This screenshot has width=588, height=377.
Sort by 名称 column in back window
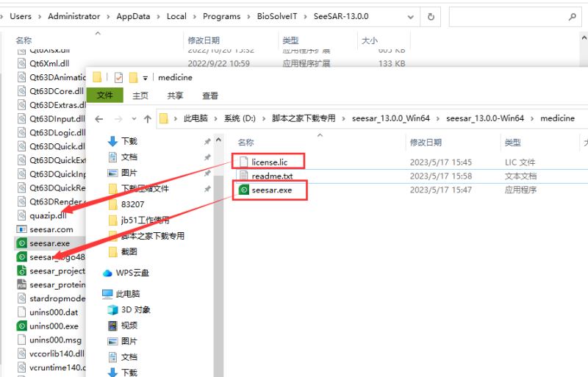point(24,40)
